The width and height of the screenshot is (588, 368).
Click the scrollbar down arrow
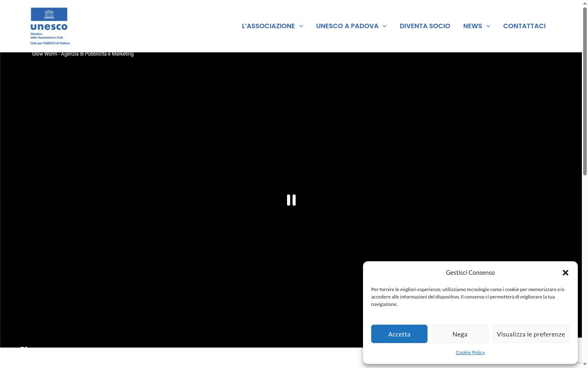tap(585, 364)
